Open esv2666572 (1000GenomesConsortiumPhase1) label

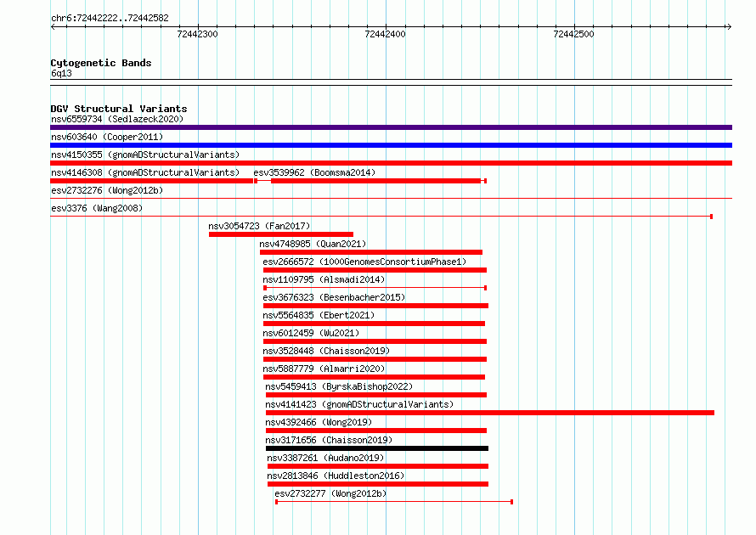pyautogui.click(x=364, y=262)
